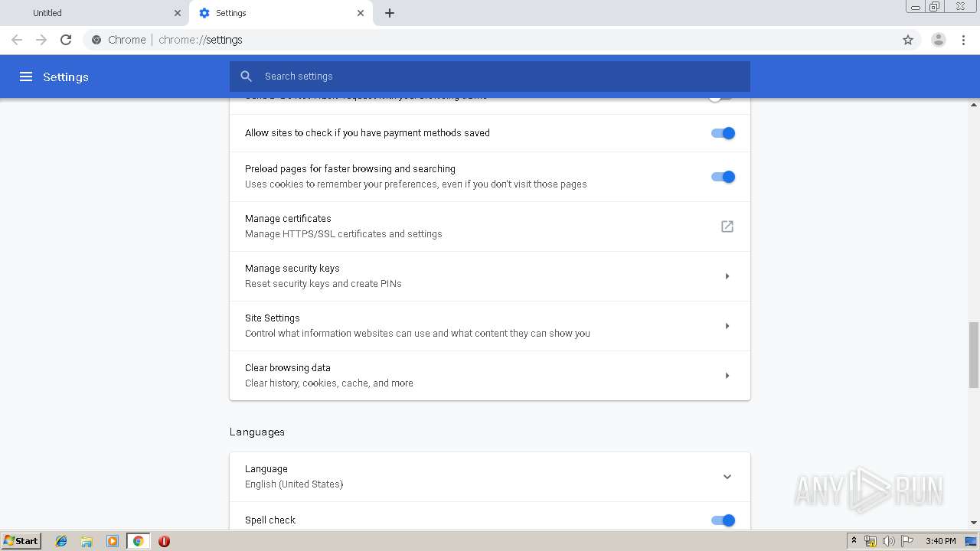Image resolution: width=980 pixels, height=551 pixels.
Task: Click the Settings header title
Action: click(x=66, y=77)
